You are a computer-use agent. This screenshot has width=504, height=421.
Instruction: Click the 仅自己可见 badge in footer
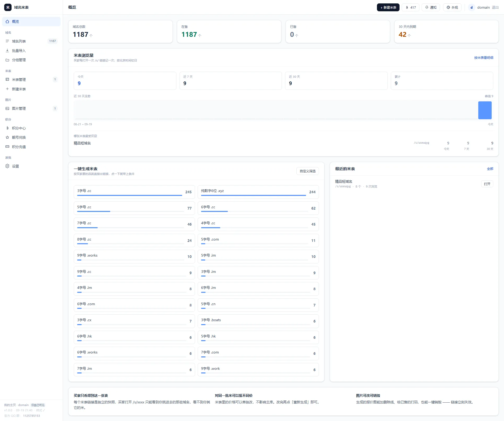click(x=38, y=405)
